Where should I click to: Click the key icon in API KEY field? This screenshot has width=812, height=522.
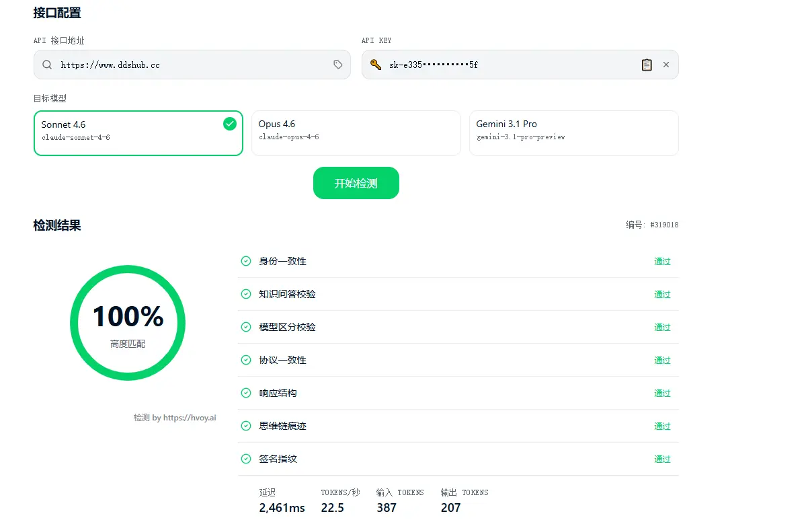coord(375,65)
